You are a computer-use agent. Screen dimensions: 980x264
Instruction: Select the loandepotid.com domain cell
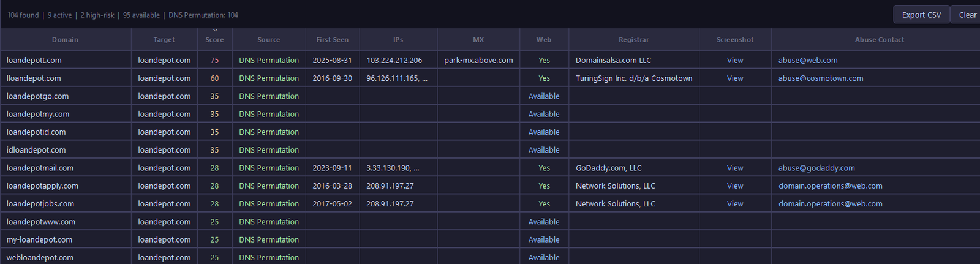[x=65, y=132]
